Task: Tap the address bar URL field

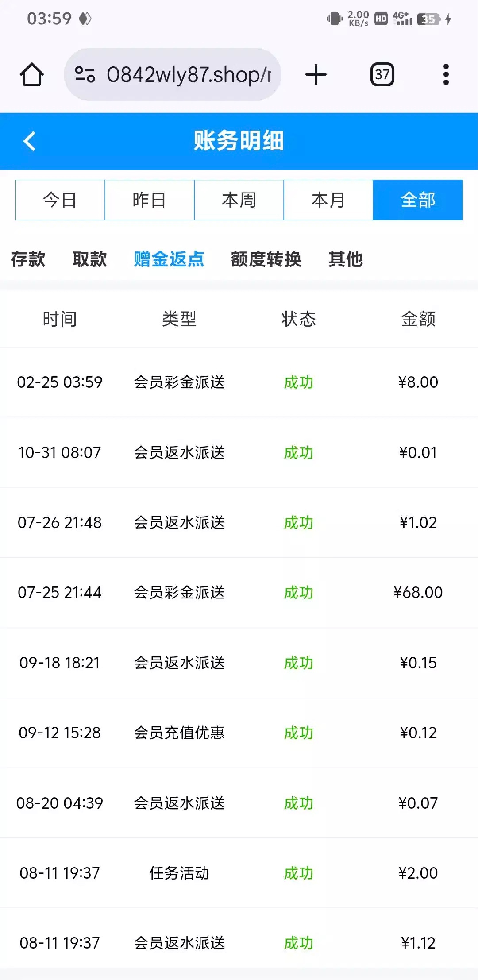Action: pos(189,74)
